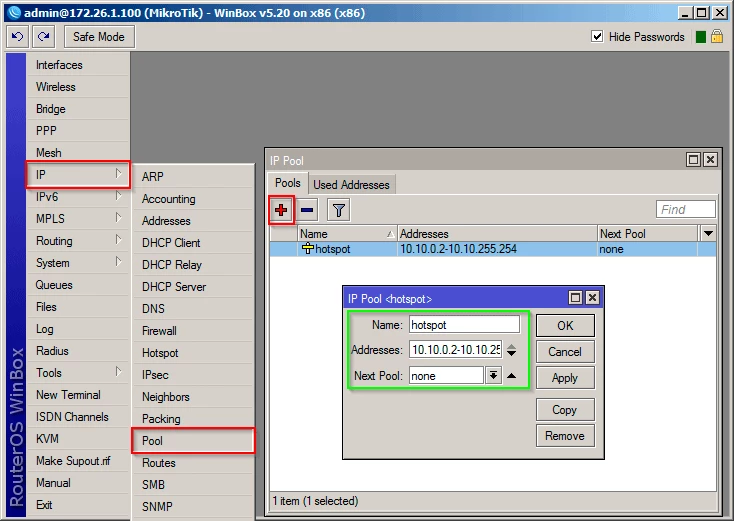This screenshot has height=521, width=734.
Task: Open the Radius menu item
Action: click(x=78, y=351)
